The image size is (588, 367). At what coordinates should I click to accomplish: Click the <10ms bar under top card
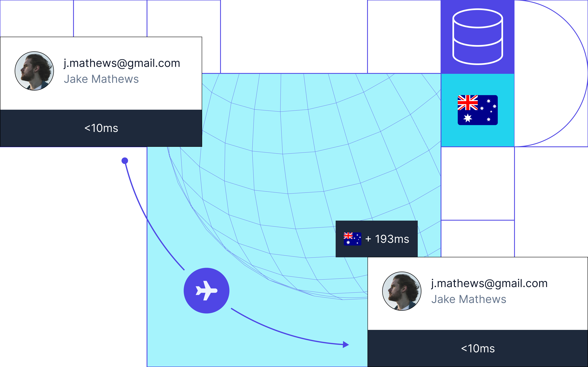(101, 128)
